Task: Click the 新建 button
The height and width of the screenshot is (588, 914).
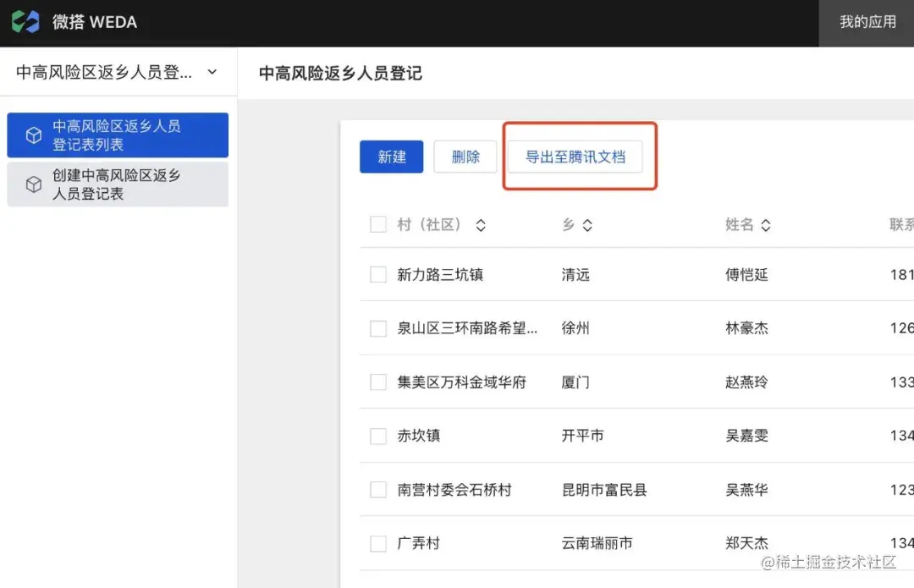Action: (x=391, y=157)
